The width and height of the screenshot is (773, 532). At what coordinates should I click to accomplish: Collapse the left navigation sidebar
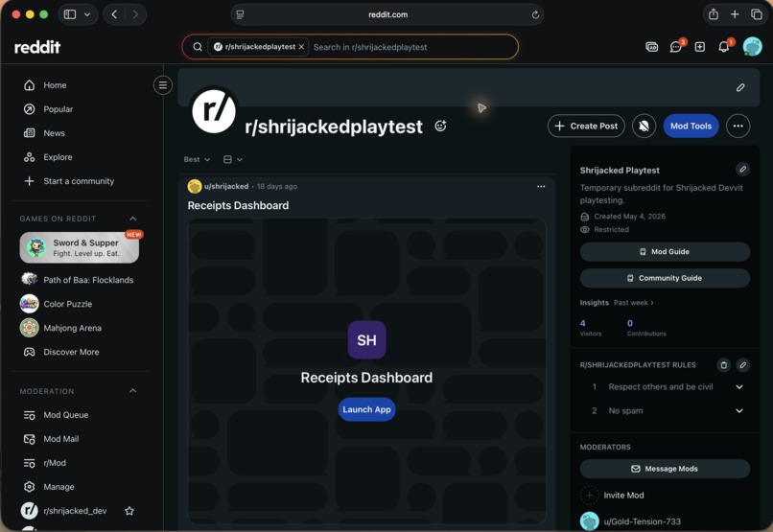coord(163,85)
